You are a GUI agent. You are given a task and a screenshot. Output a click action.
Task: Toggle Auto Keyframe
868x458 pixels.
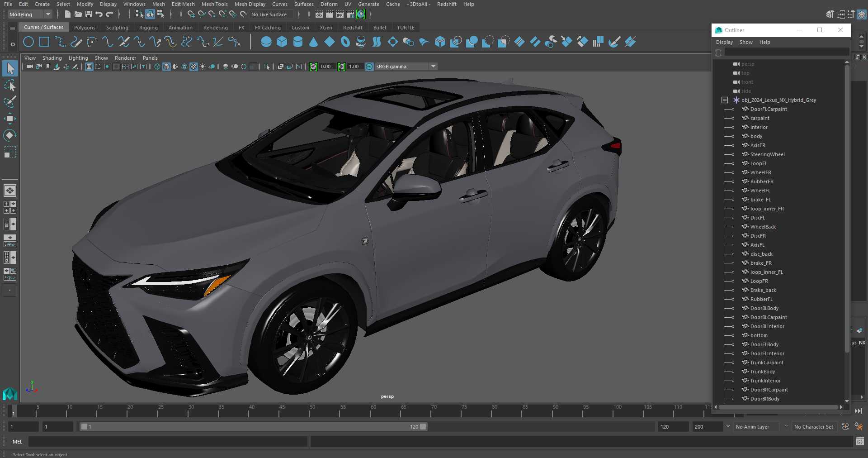point(845,427)
